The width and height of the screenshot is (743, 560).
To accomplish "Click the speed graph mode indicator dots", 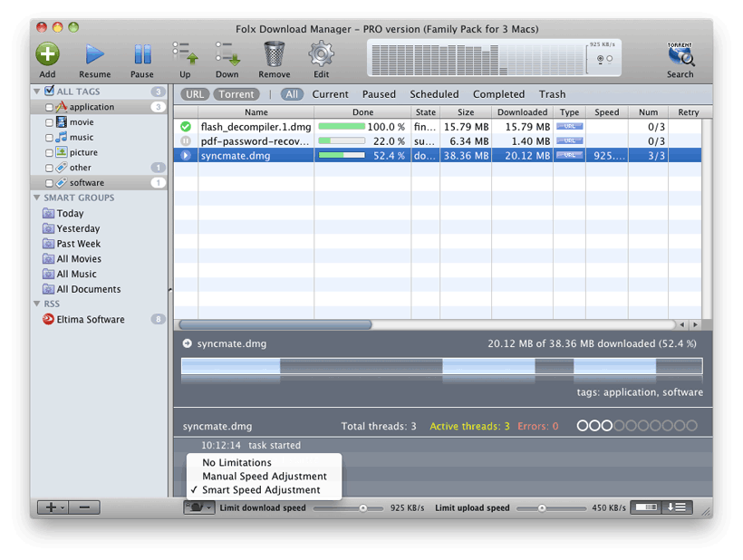I will pos(604,59).
